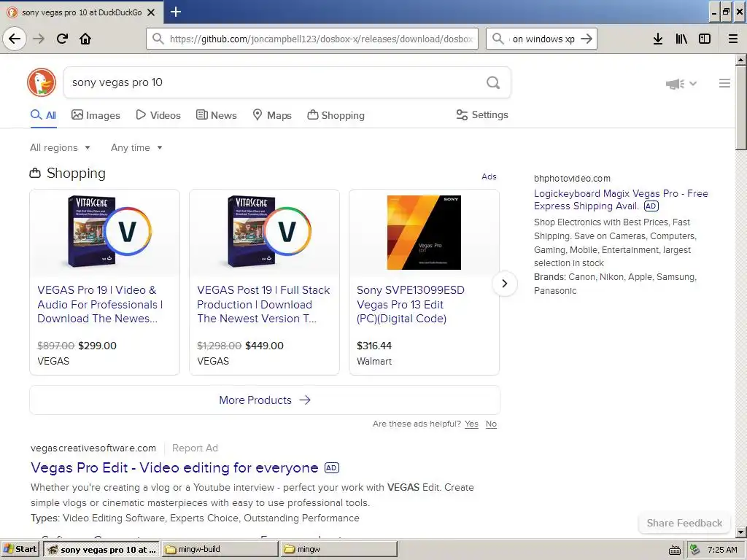
Task: Expand the Any time filter dropdown
Action: click(136, 147)
